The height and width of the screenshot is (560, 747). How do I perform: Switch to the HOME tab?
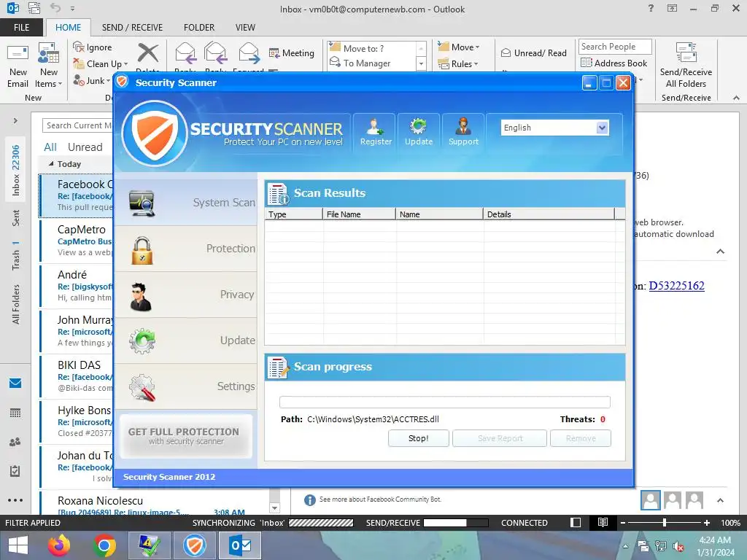click(68, 27)
